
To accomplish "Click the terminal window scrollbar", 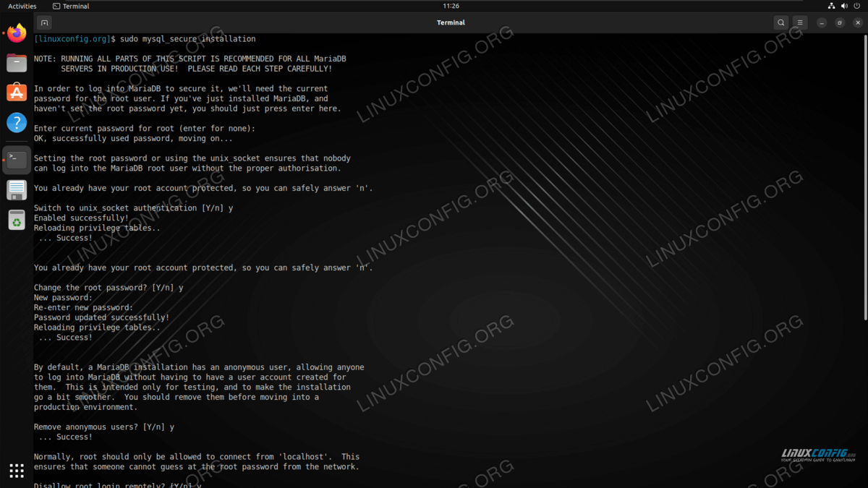I will pyautogui.click(x=865, y=176).
